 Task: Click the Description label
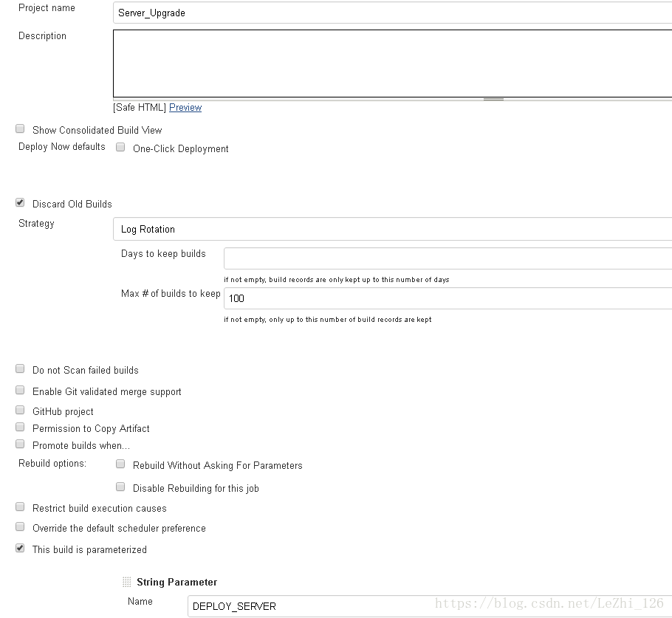coord(42,36)
